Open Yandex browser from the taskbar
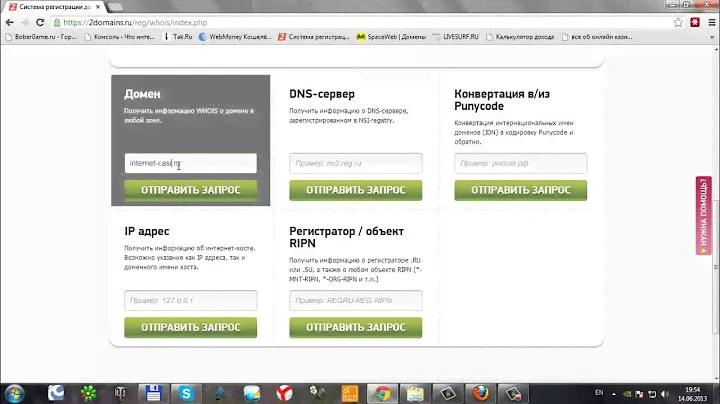The height and width of the screenshot is (404, 720). click(284, 392)
